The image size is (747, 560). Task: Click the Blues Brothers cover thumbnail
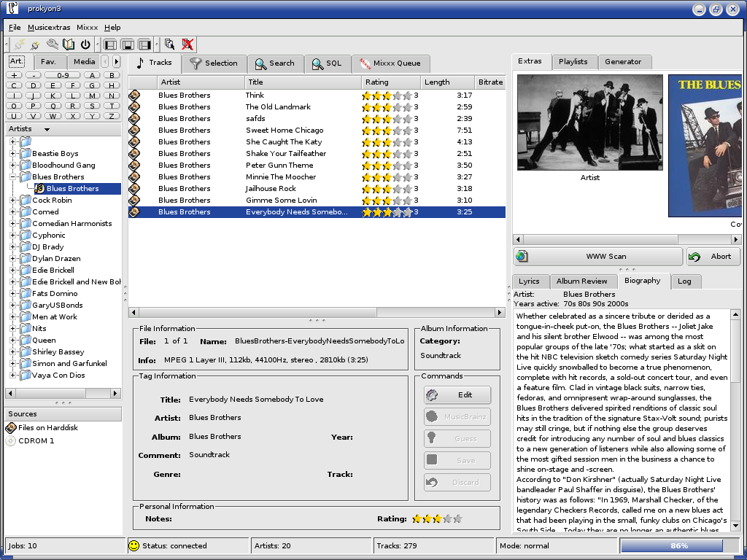tap(705, 146)
